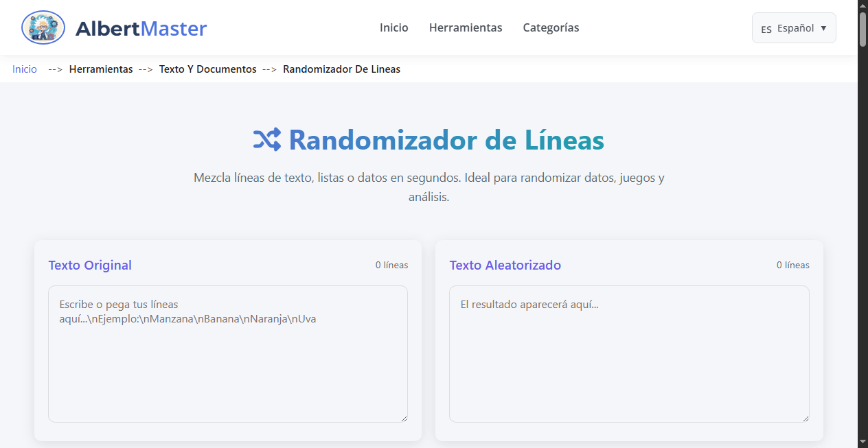Click the ES label in the language selector
The width and height of the screenshot is (868, 448).
[x=766, y=29]
